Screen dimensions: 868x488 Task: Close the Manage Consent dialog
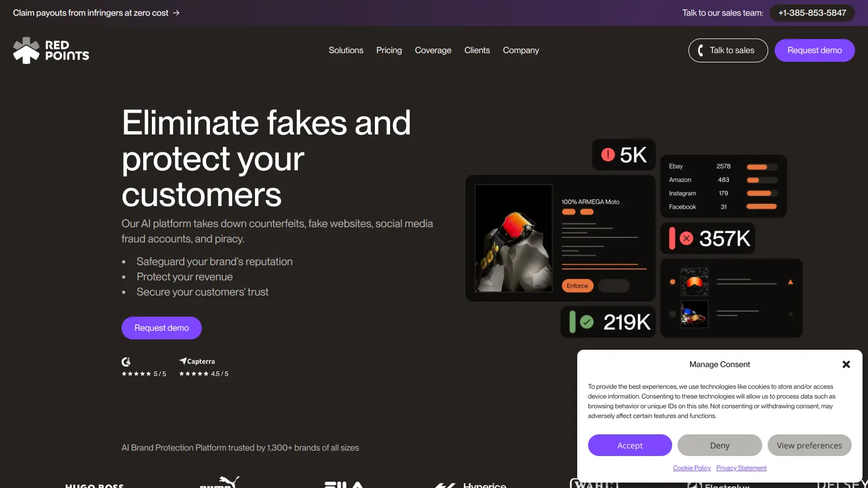pos(846,364)
